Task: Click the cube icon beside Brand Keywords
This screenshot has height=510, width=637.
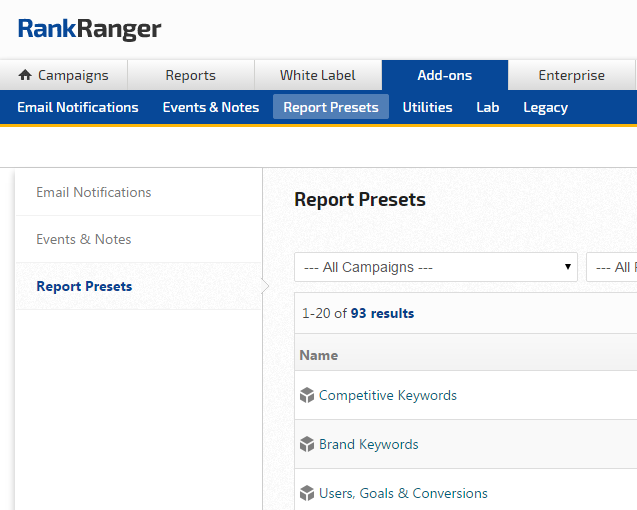Action: click(307, 444)
